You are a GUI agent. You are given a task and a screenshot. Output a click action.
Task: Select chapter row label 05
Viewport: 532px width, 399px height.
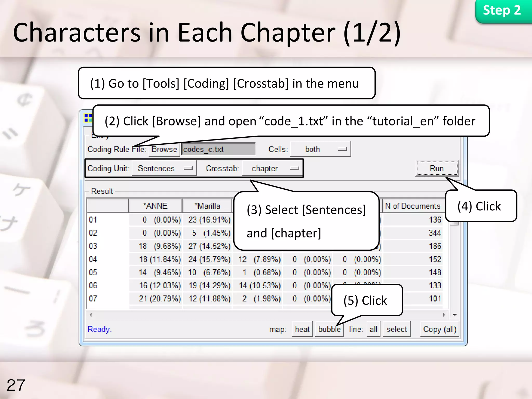[x=93, y=272]
